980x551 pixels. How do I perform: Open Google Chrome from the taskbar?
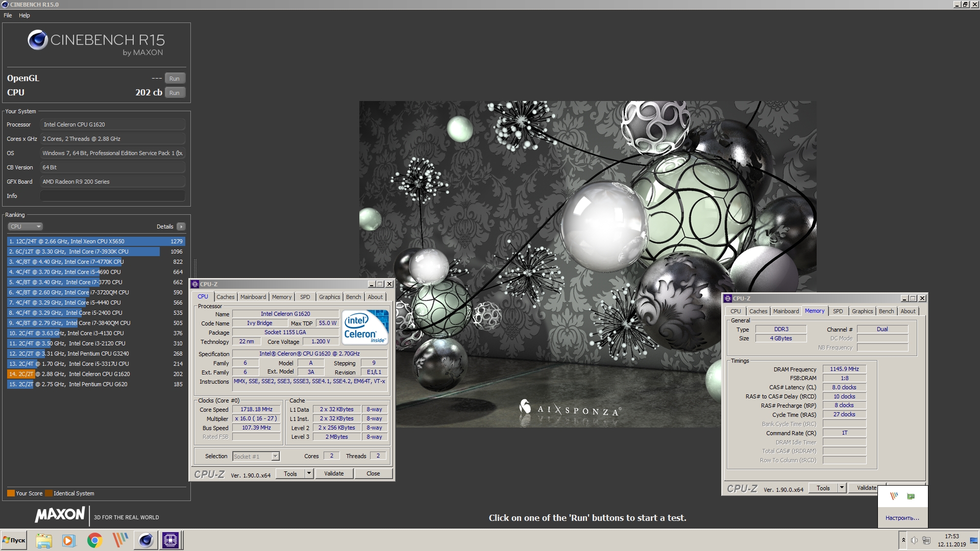click(94, 540)
